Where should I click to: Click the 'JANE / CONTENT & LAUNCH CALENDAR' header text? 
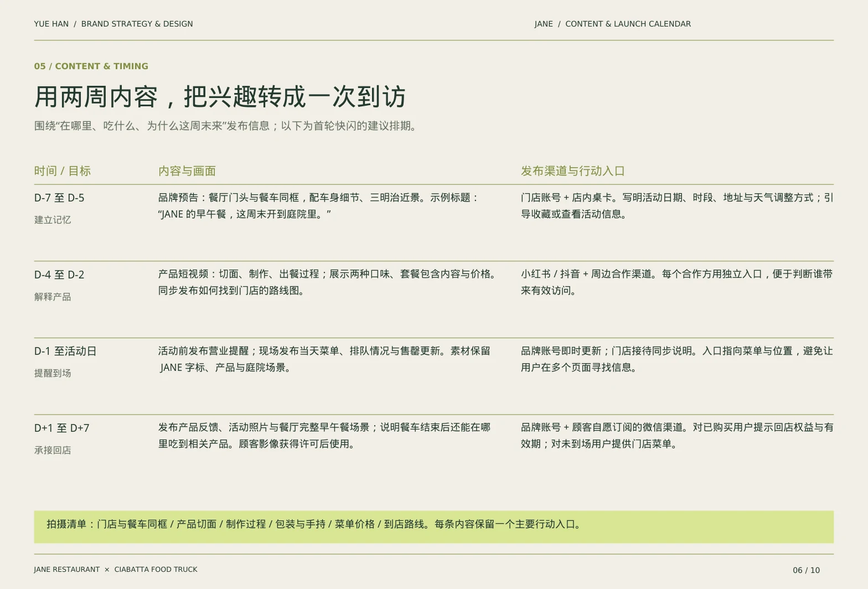[613, 24]
